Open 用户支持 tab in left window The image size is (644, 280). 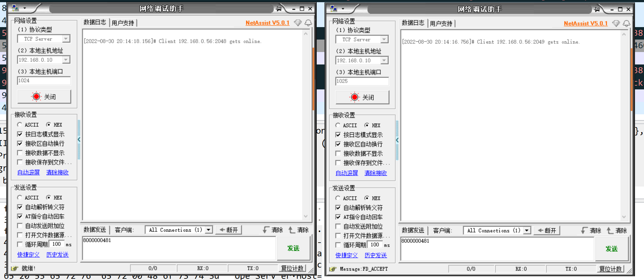click(123, 23)
